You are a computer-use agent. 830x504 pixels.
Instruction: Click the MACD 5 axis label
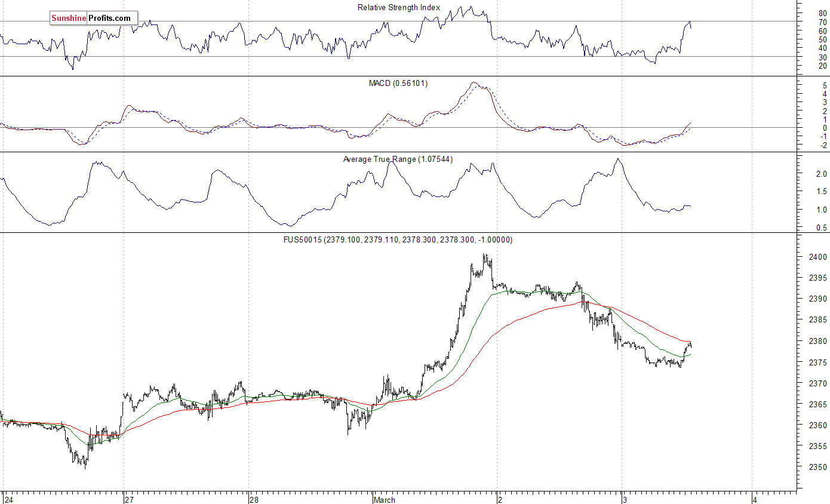[825, 85]
